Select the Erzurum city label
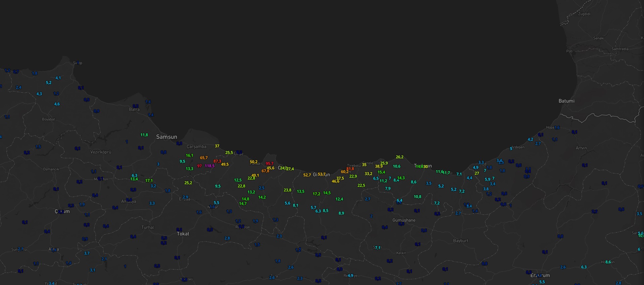This screenshot has height=285, width=644. pos(540,275)
